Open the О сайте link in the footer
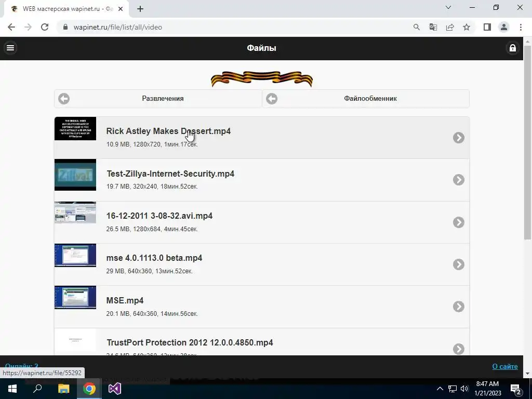The height and width of the screenshot is (399, 532). click(x=505, y=366)
